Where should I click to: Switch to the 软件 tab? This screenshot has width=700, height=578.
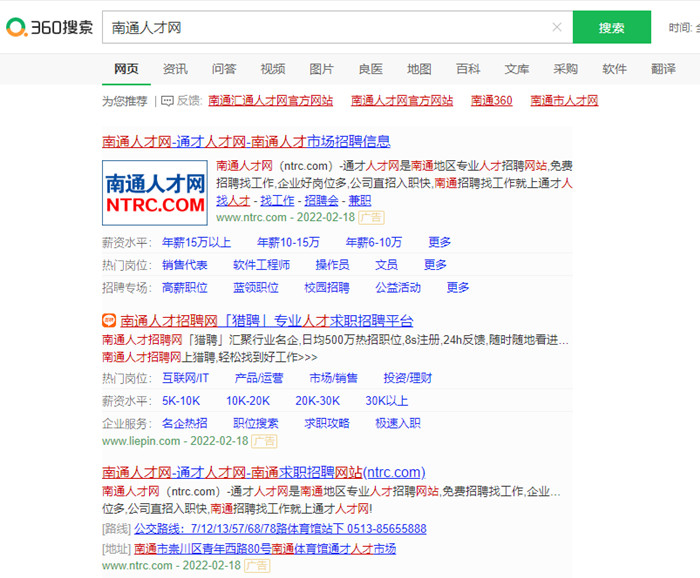614,69
